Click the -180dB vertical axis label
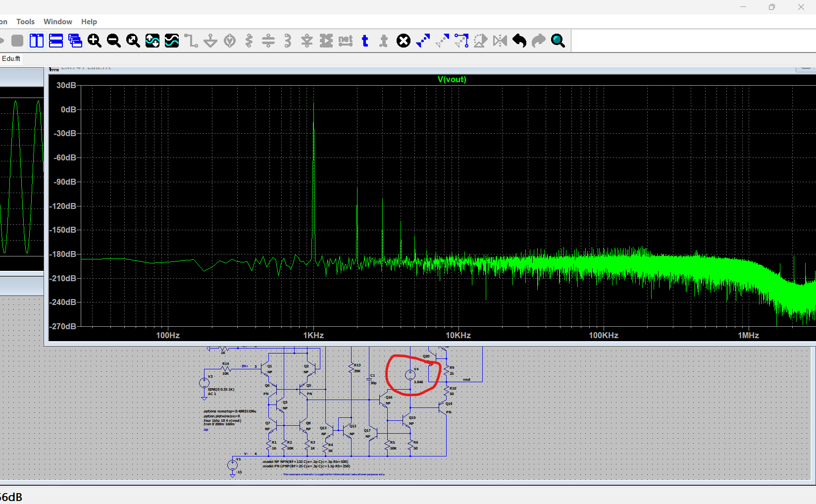 64,254
